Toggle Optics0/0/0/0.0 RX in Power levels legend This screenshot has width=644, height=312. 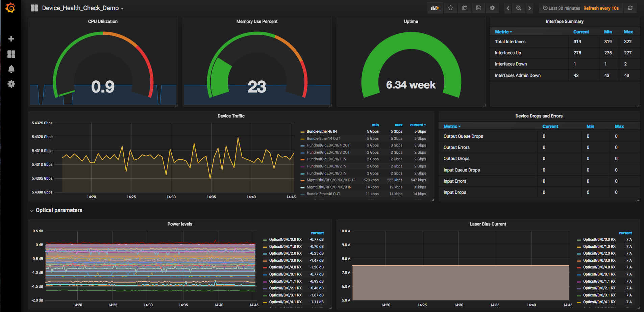click(285, 239)
